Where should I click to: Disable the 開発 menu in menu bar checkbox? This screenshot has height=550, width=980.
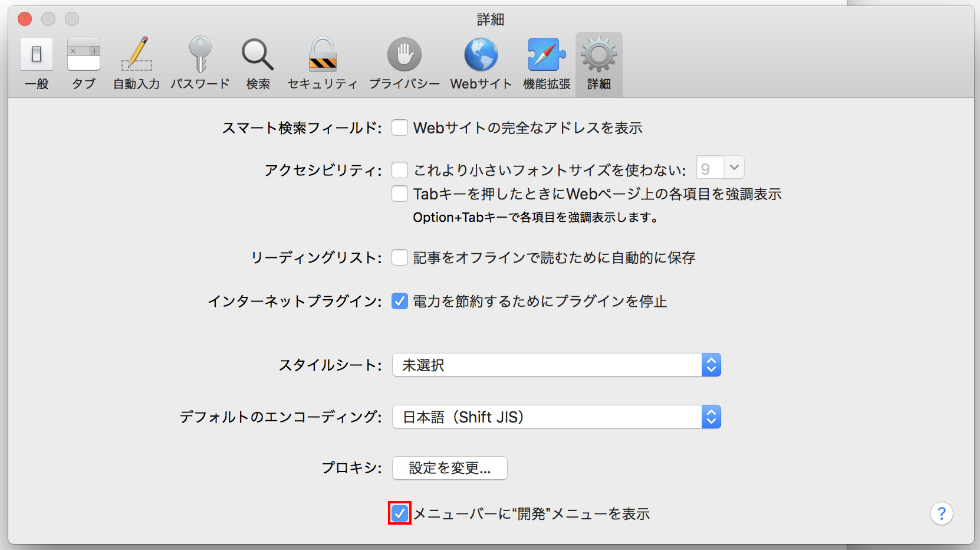tap(400, 513)
